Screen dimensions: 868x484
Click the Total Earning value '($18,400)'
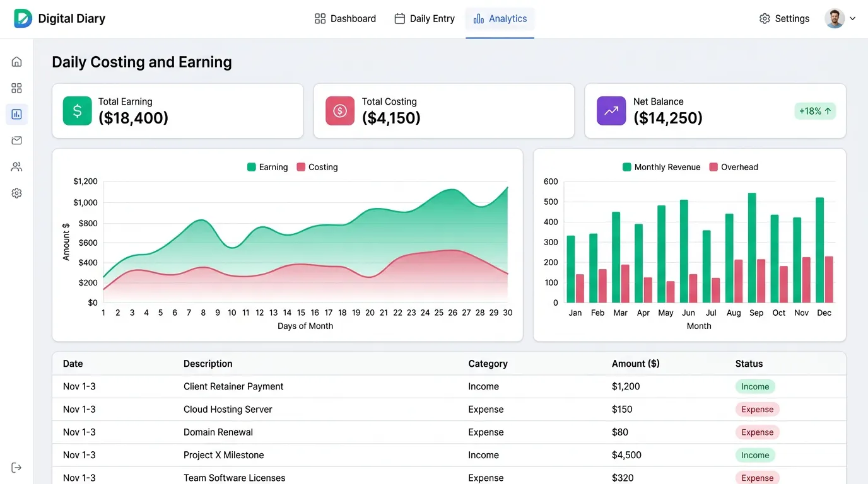coord(134,118)
